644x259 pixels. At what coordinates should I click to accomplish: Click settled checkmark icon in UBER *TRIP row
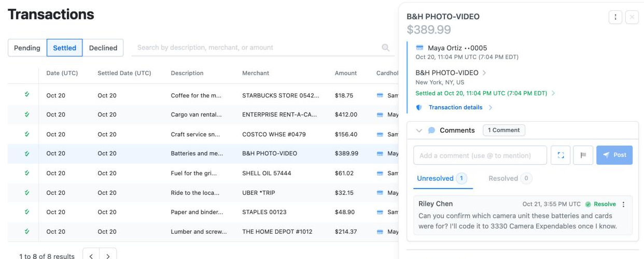click(27, 192)
